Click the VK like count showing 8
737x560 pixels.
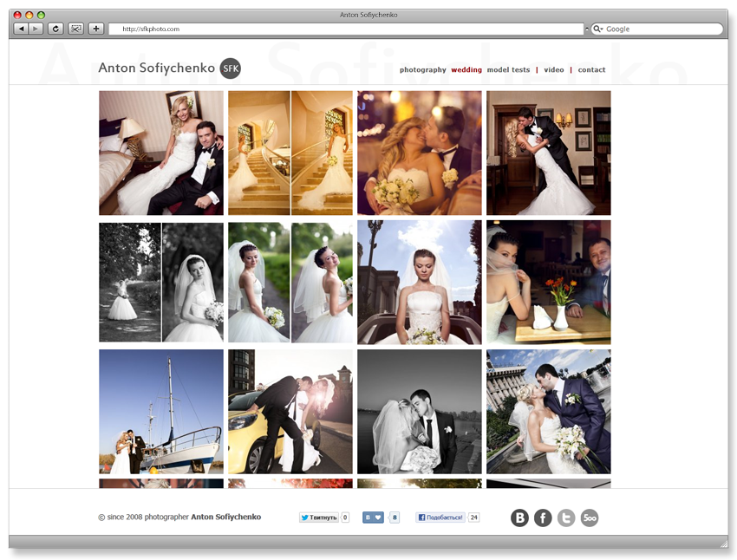[x=395, y=518]
